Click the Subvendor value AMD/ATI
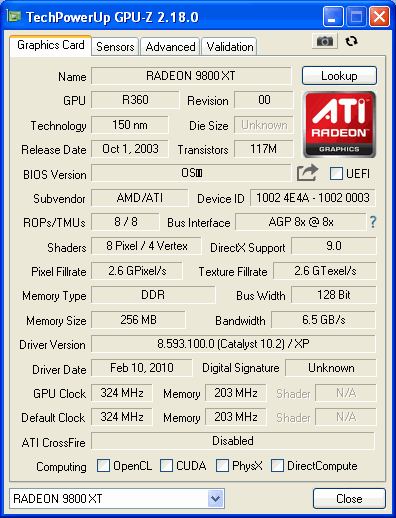Image resolution: width=396 pixels, height=518 pixels. click(140, 198)
